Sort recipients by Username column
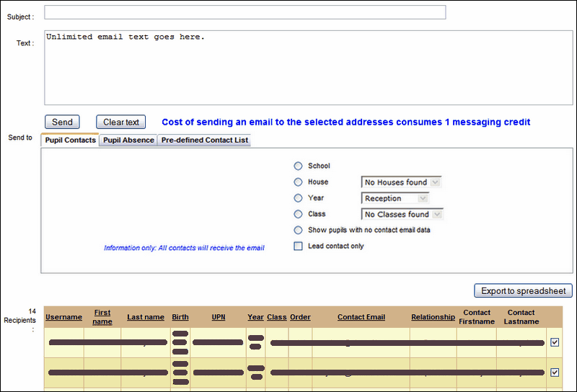This screenshot has width=577, height=392. pyautogui.click(x=63, y=317)
